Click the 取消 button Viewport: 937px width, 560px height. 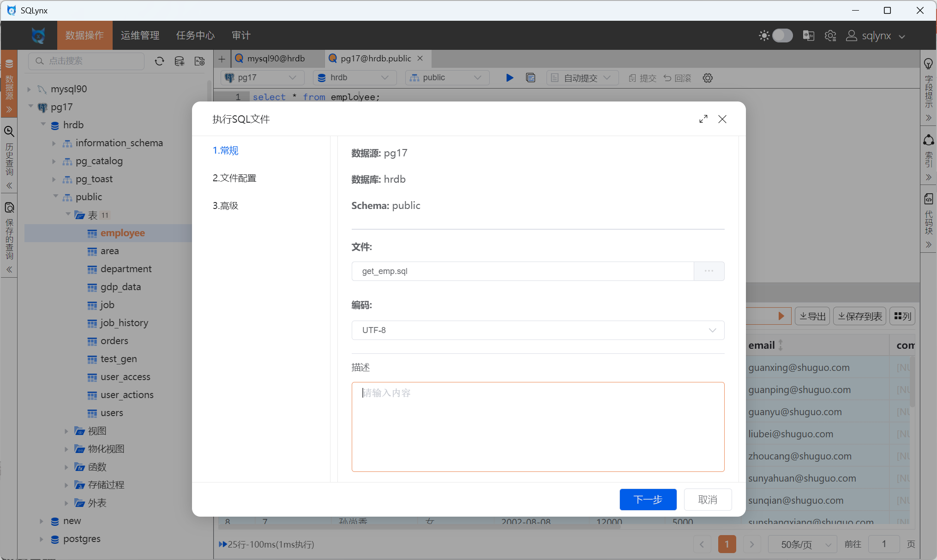(x=707, y=500)
